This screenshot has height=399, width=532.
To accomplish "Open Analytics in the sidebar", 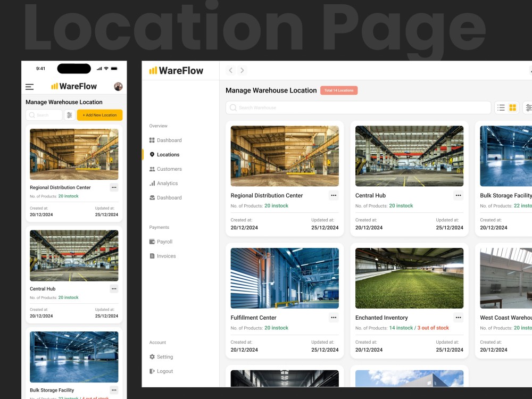I will coord(163,183).
